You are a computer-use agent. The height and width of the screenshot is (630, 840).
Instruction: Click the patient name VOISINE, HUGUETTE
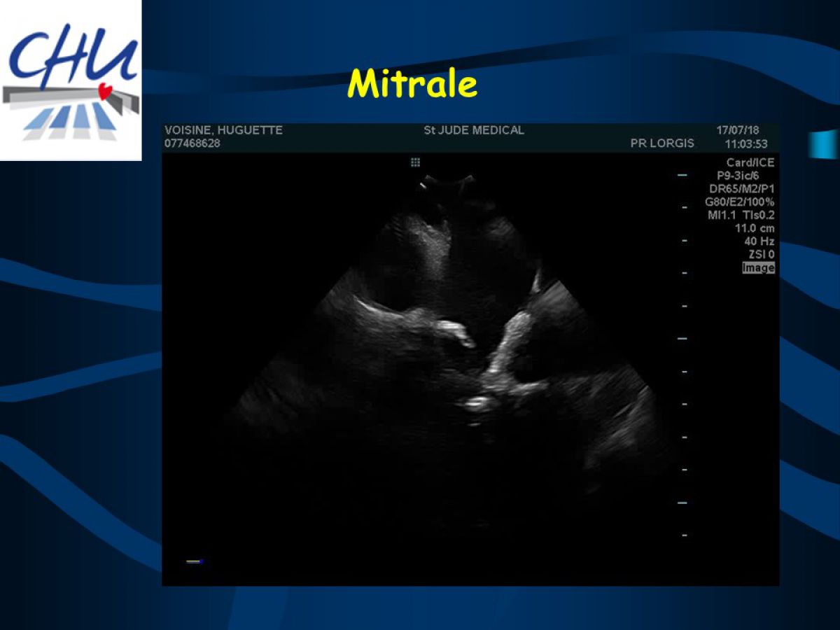[x=223, y=130]
